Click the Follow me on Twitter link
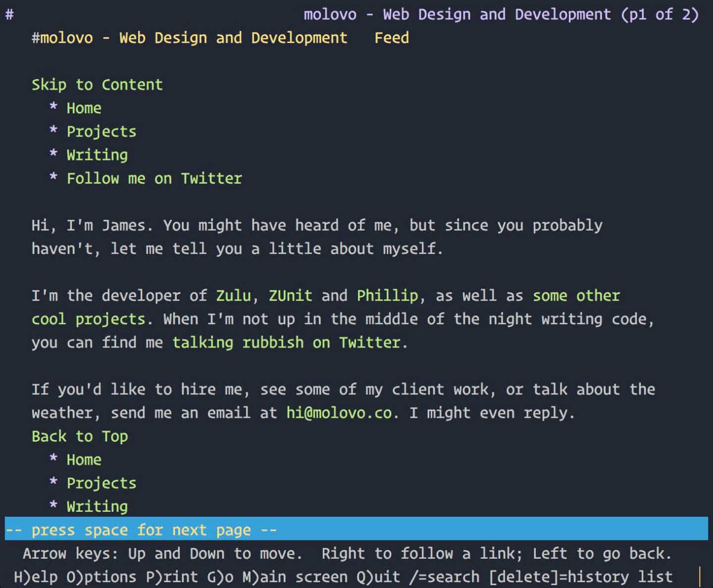The height and width of the screenshot is (588, 713). click(x=154, y=178)
